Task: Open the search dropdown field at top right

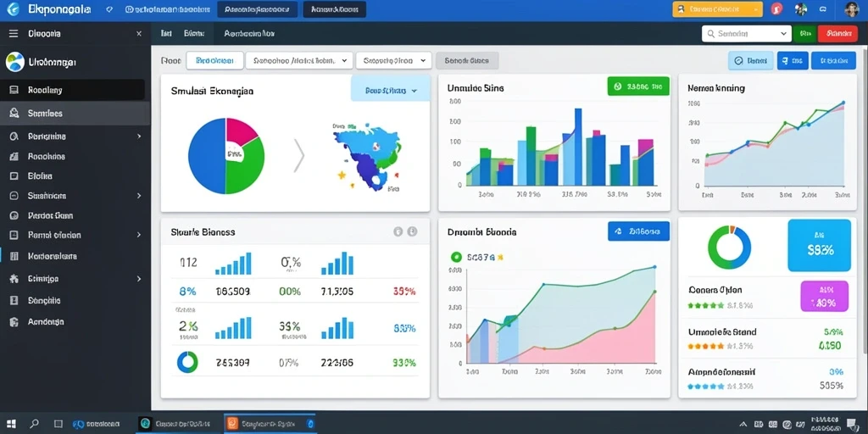Action: click(x=746, y=34)
